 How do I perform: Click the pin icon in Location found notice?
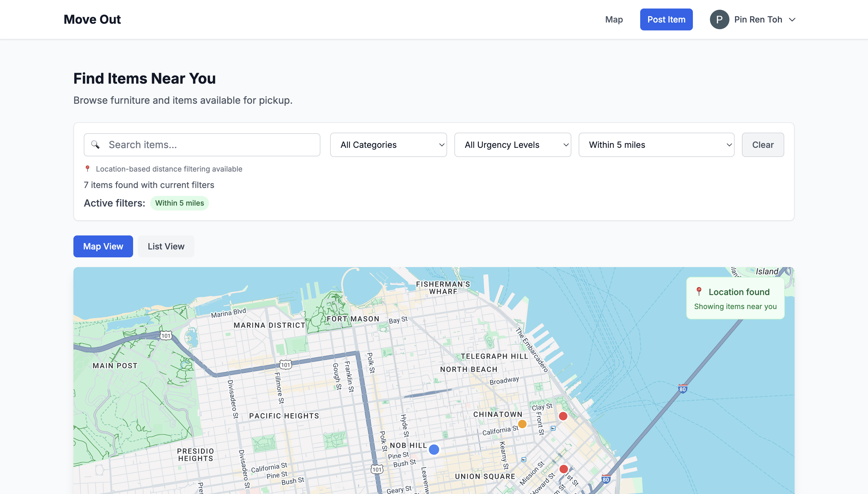coord(699,291)
